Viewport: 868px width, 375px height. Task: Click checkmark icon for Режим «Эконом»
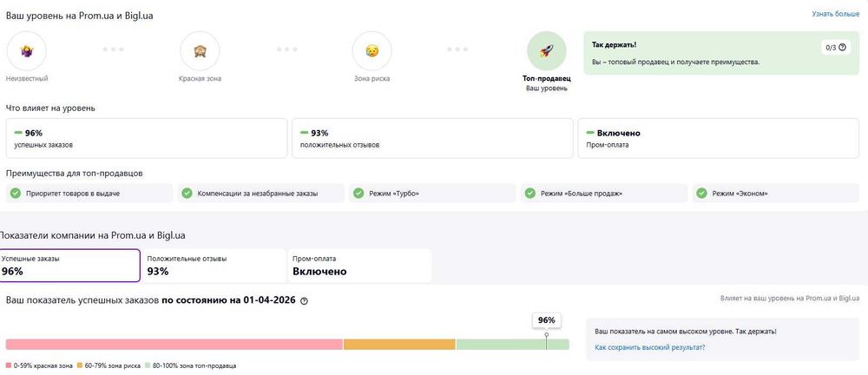tap(702, 194)
